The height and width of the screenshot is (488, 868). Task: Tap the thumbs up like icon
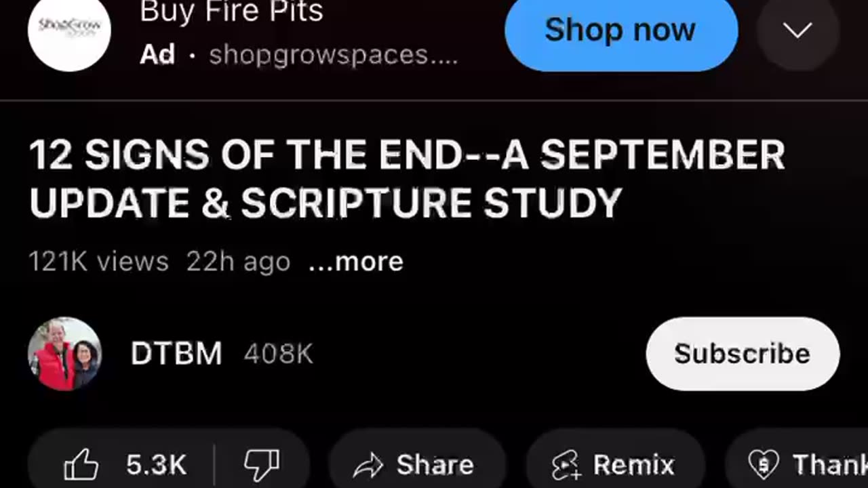[x=81, y=466]
